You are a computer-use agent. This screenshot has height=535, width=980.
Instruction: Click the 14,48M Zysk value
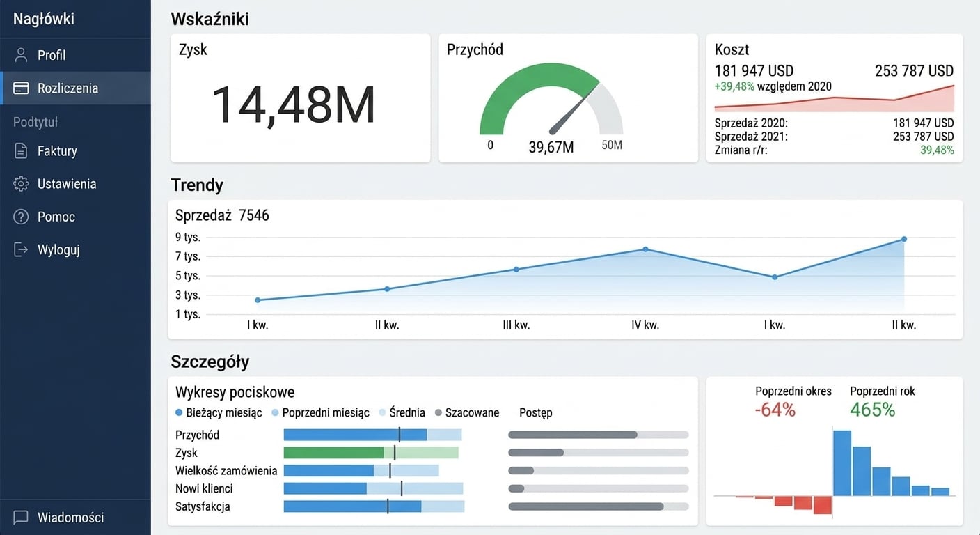293,104
